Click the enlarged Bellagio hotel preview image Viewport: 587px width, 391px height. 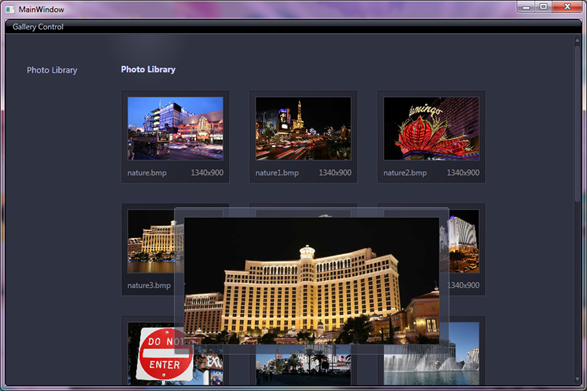[311, 281]
